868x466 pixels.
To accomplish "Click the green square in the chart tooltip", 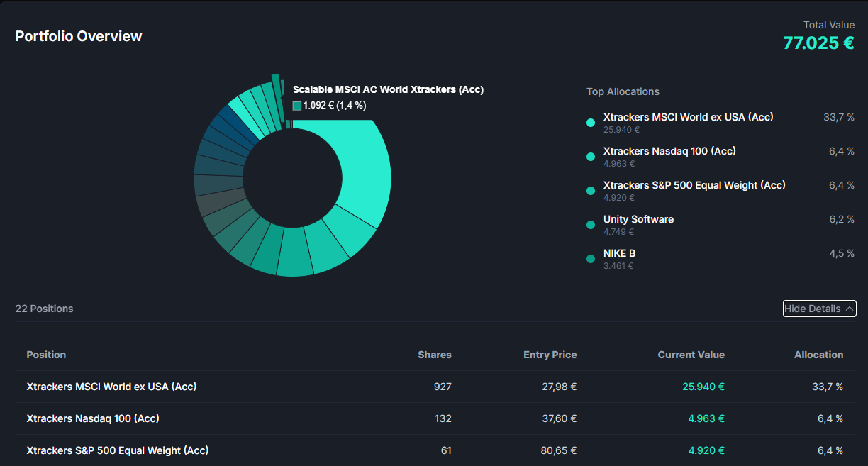I will (296, 105).
